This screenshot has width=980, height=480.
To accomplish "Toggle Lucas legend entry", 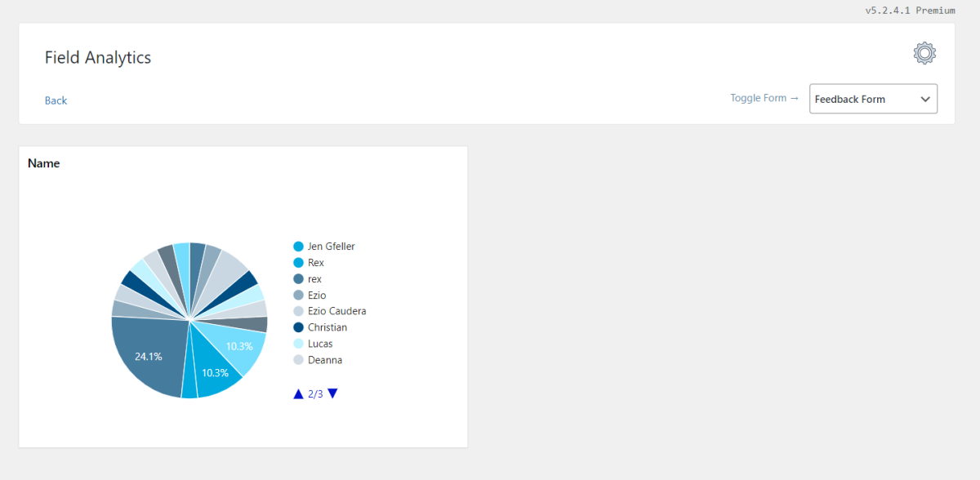I will [313, 344].
